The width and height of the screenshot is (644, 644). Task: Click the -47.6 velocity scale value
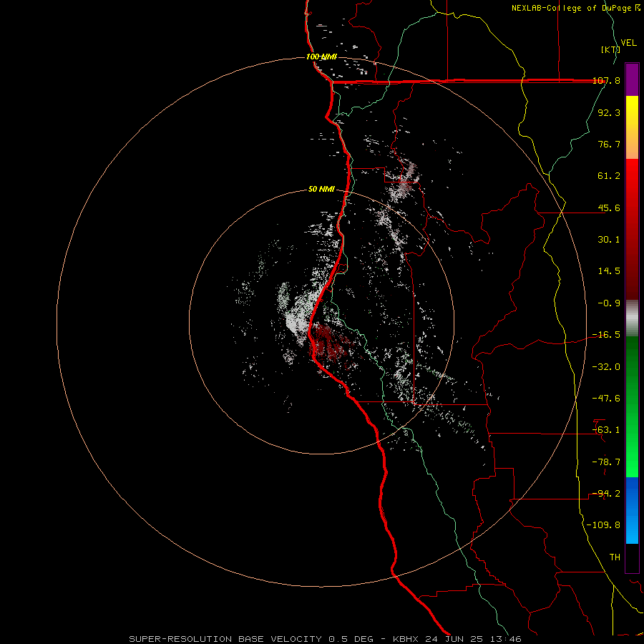[x=606, y=399]
